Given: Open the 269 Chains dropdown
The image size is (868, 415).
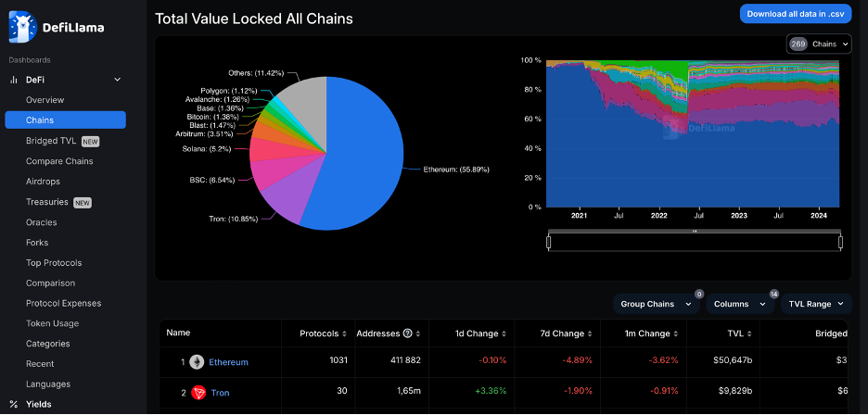Looking at the screenshot, I should (x=819, y=44).
